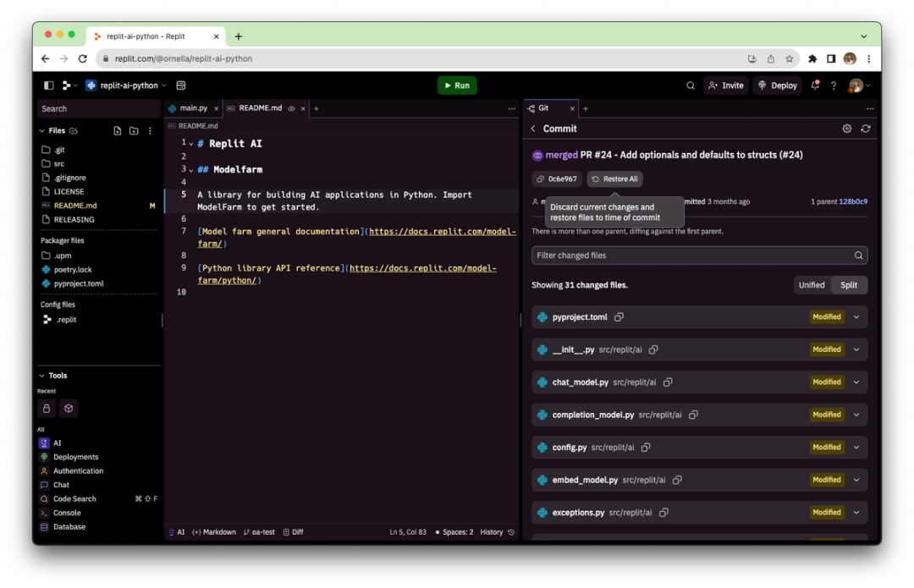The height and width of the screenshot is (588, 914).
Task: Open Git panel settings gear
Action: (846, 128)
